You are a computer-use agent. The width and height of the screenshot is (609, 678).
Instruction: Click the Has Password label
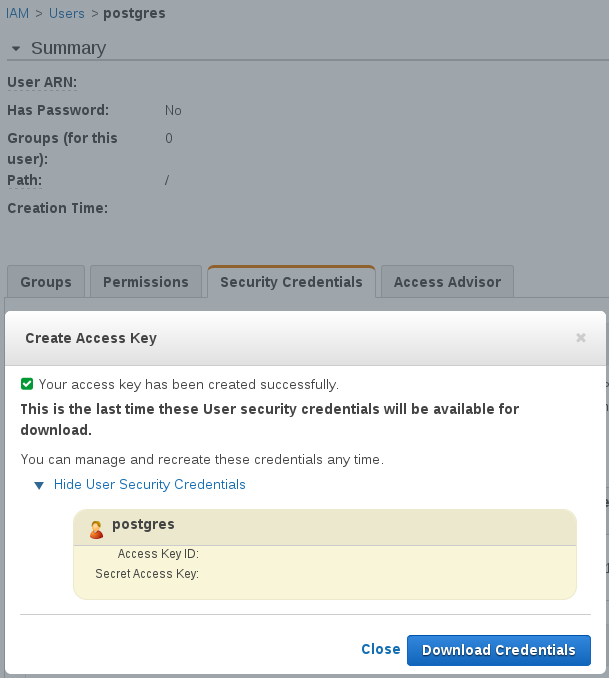(x=58, y=110)
